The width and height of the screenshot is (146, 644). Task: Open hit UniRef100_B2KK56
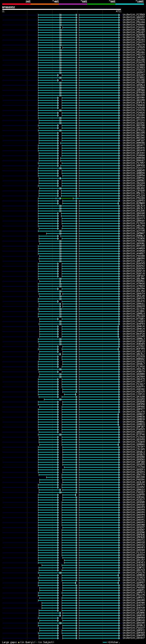(x=134, y=35)
